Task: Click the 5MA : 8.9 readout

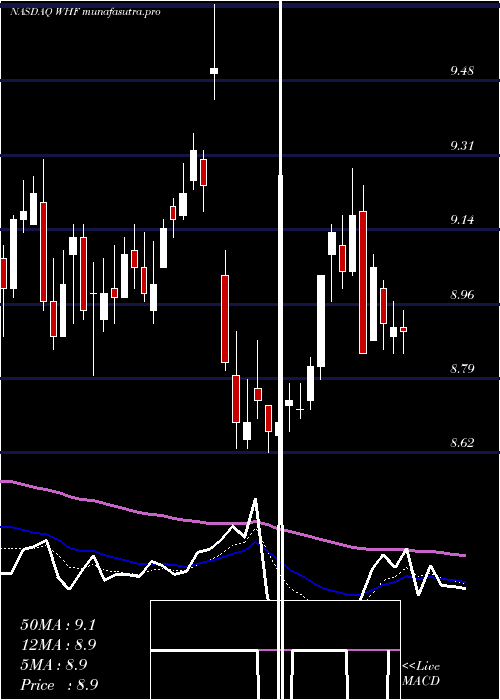Action: 54,665
